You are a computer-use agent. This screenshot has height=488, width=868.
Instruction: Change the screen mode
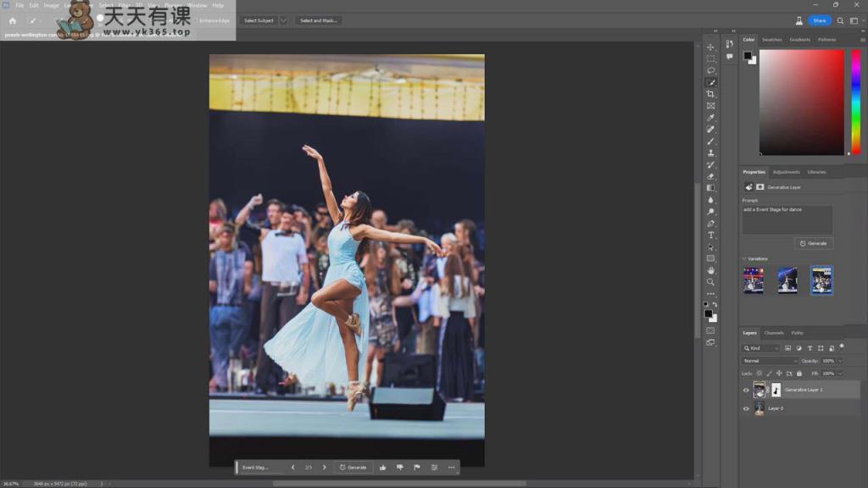(x=711, y=343)
